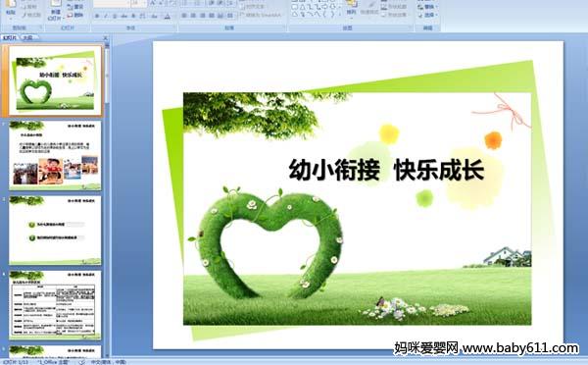Screen dimensions: 588x365
Task: Click the Italic formatting icon
Action: click(x=106, y=16)
